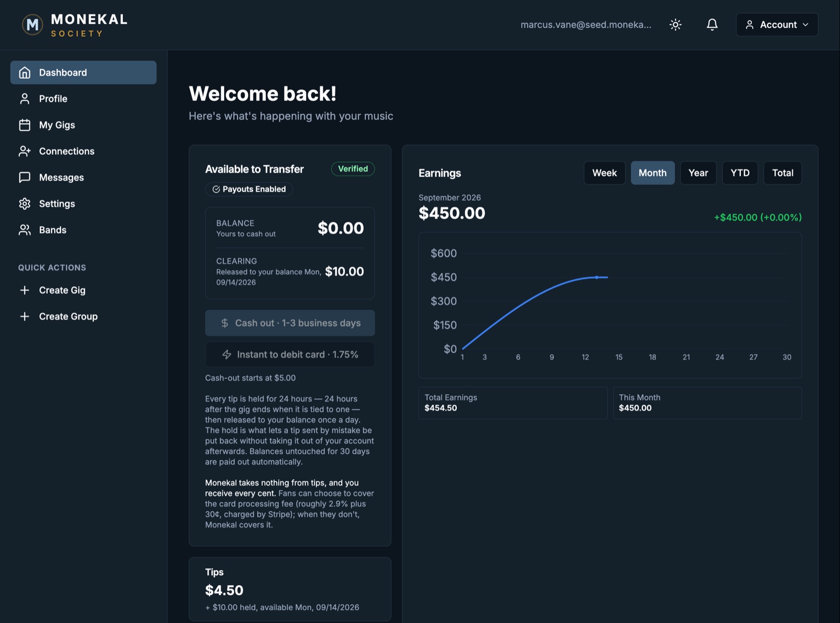This screenshot has height=623, width=840.
Task: Click the Settings gear icon
Action: click(x=25, y=204)
